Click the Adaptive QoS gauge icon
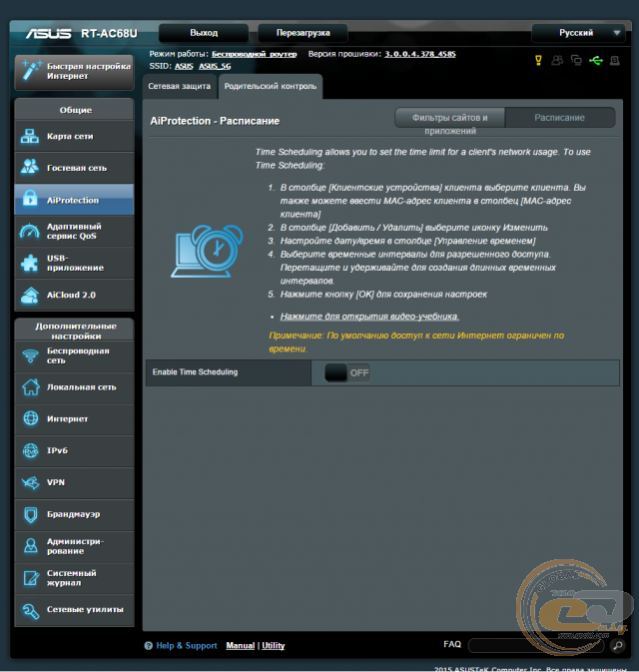This screenshot has height=672, width=639. pos(30,231)
